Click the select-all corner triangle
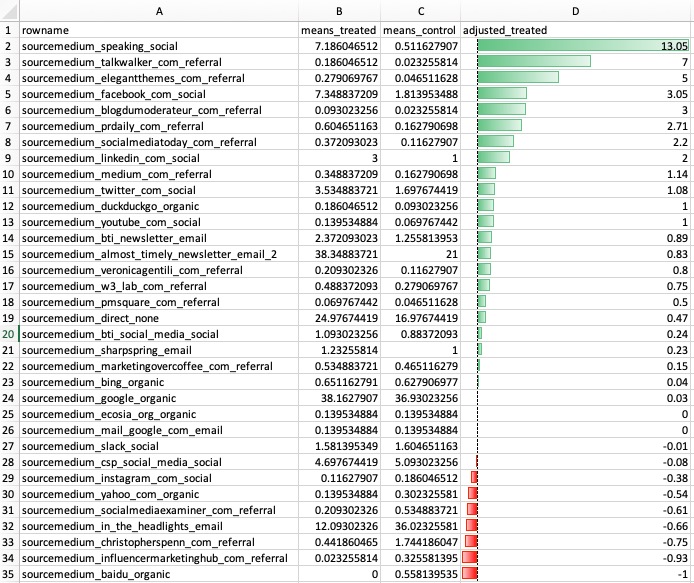This screenshot has width=694, height=583. click(x=9, y=11)
